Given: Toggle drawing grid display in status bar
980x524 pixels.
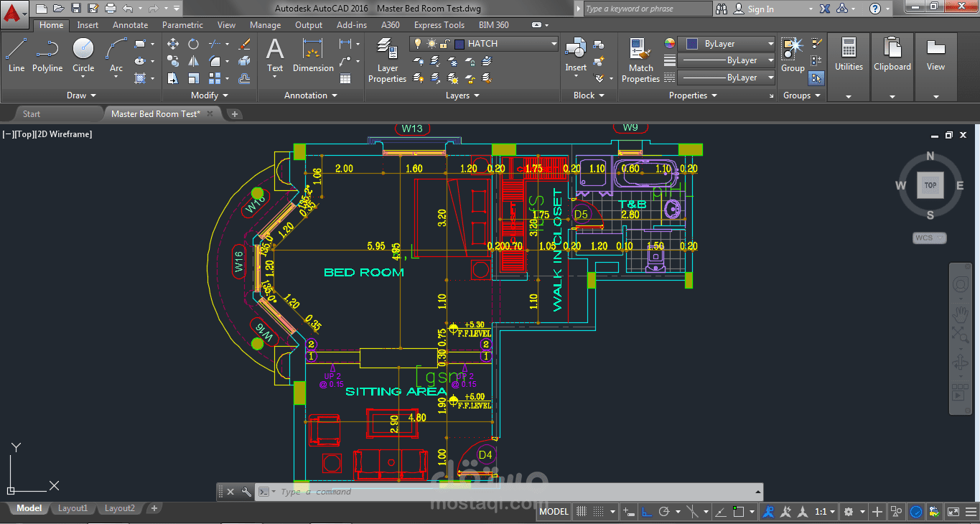Looking at the screenshot, I should click(582, 512).
